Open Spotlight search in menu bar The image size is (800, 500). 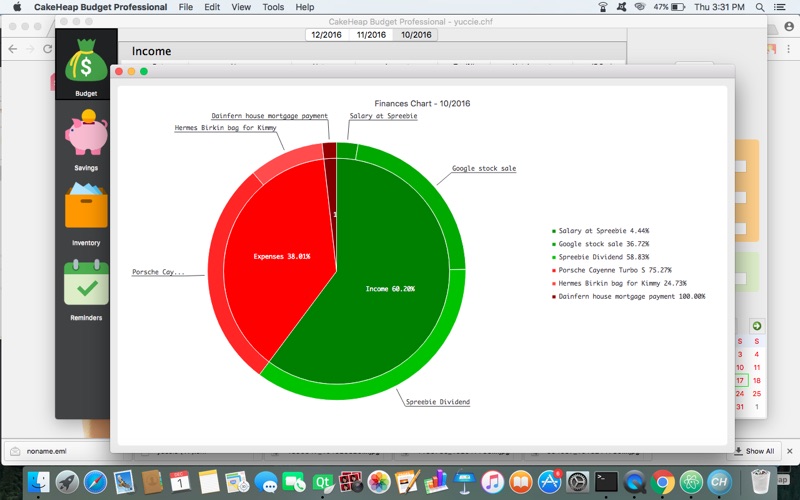(760, 7)
